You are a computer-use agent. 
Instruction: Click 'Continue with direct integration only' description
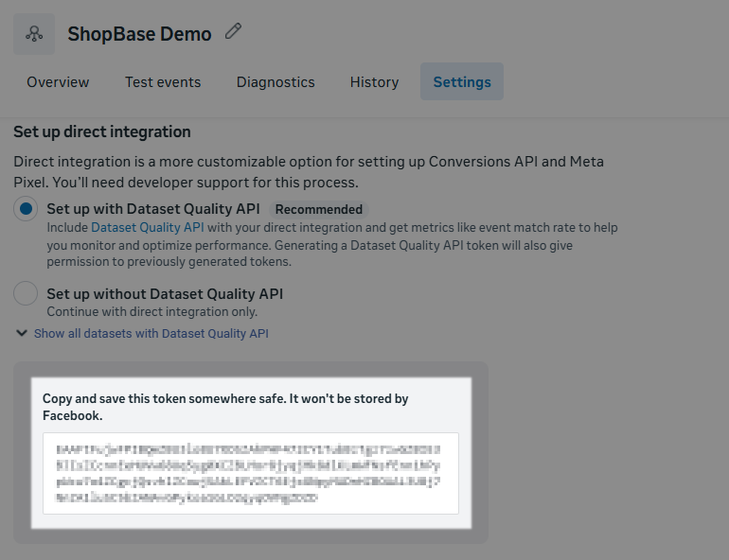(151, 311)
